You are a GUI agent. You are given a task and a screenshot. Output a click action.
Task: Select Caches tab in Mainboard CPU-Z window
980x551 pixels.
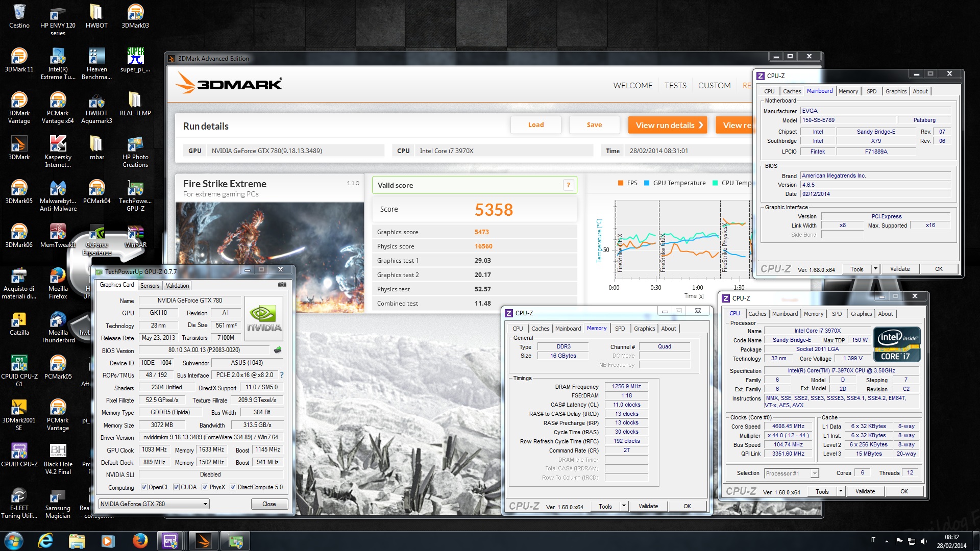point(792,91)
